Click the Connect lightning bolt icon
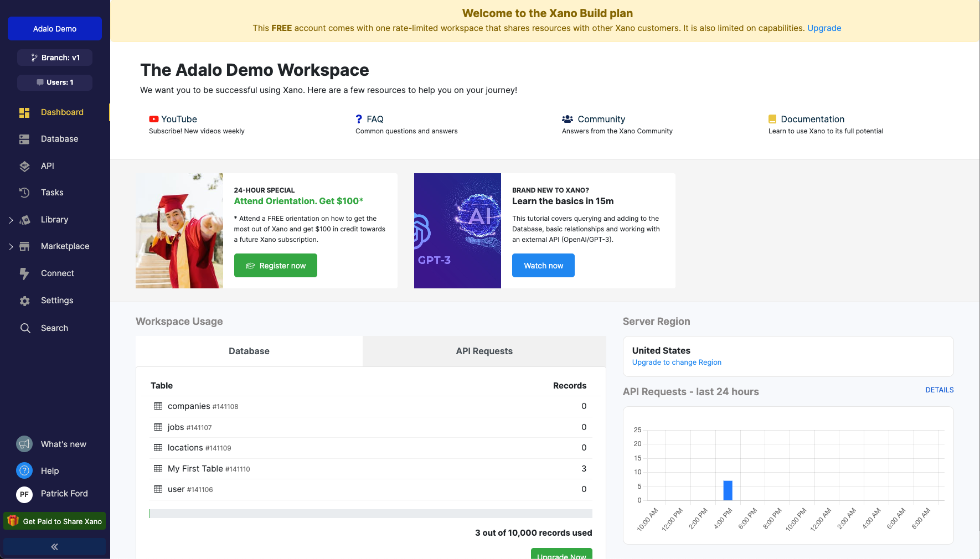The image size is (980, 559). click(24, 273)
